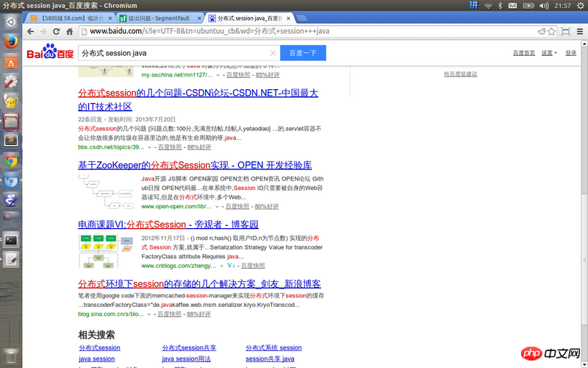
Task: Expand the 设置 dropdown
Action: (x=549, y=53)
